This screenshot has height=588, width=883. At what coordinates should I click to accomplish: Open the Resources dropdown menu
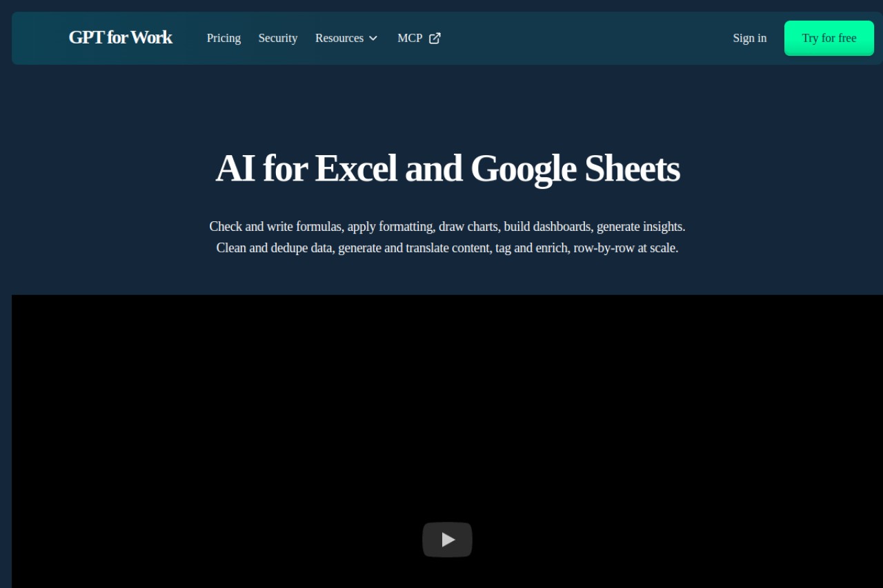346,39
